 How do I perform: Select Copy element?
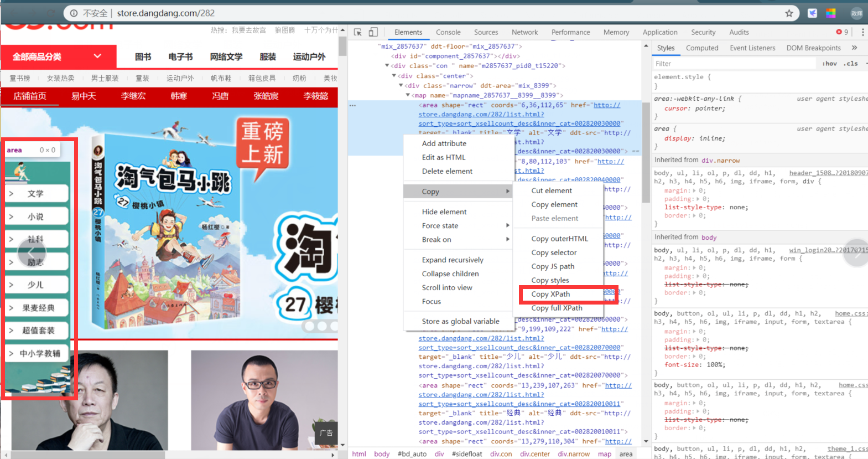click(x=555, y=204)
